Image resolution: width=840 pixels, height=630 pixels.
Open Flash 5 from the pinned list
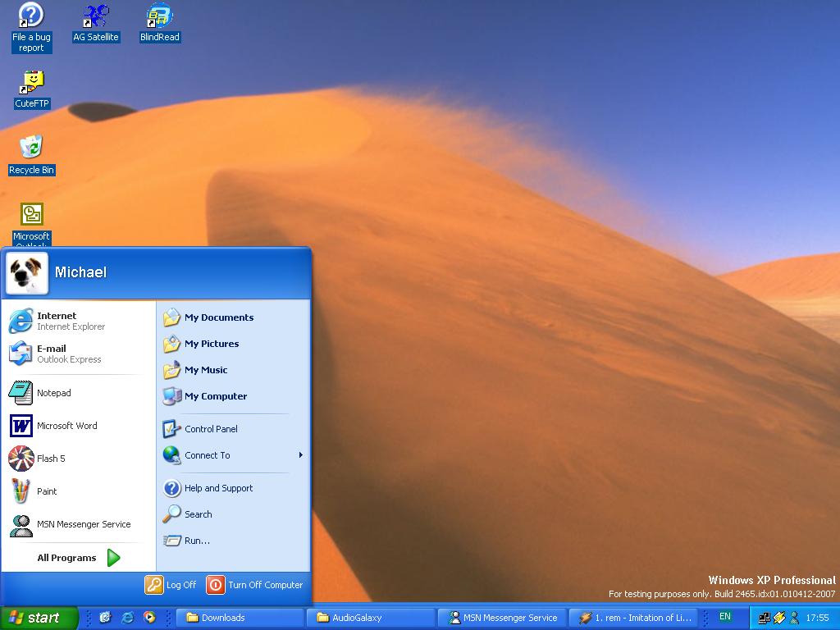point(49,459)
